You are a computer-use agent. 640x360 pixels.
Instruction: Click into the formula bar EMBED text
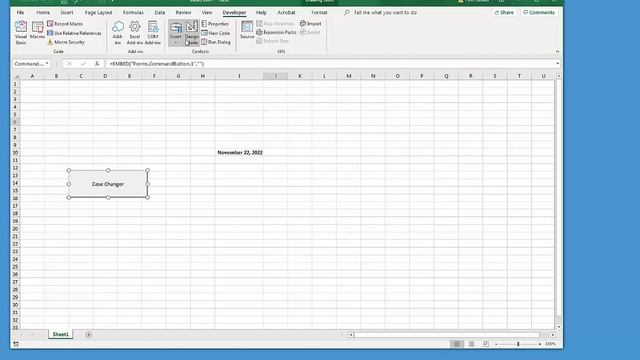pos(156,64)
